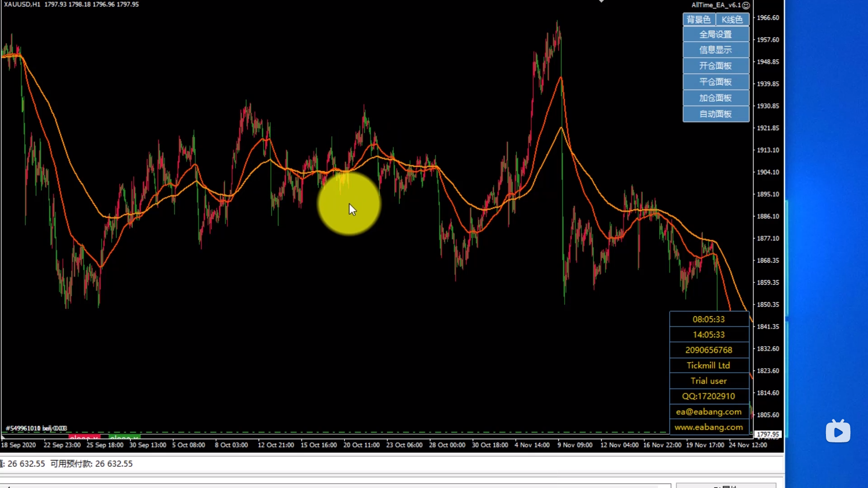Click the EA smiley face icon
The height and width of the screenshot is (488, 868).
[x=746, y=5]
